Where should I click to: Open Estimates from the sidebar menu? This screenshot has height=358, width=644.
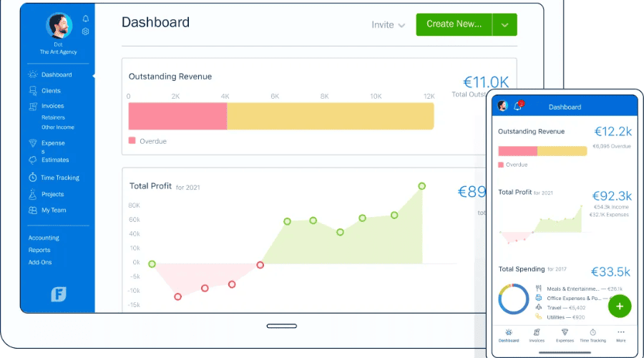[x=54, y=160]
